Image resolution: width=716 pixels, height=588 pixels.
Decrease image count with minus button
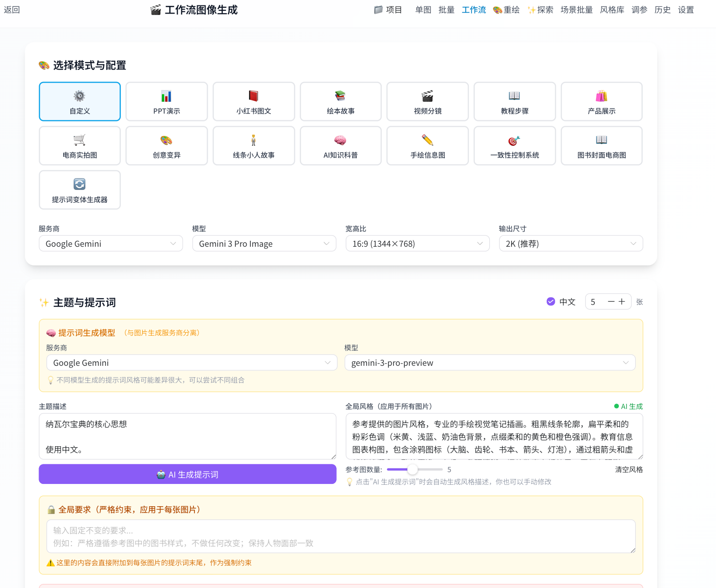611,302
